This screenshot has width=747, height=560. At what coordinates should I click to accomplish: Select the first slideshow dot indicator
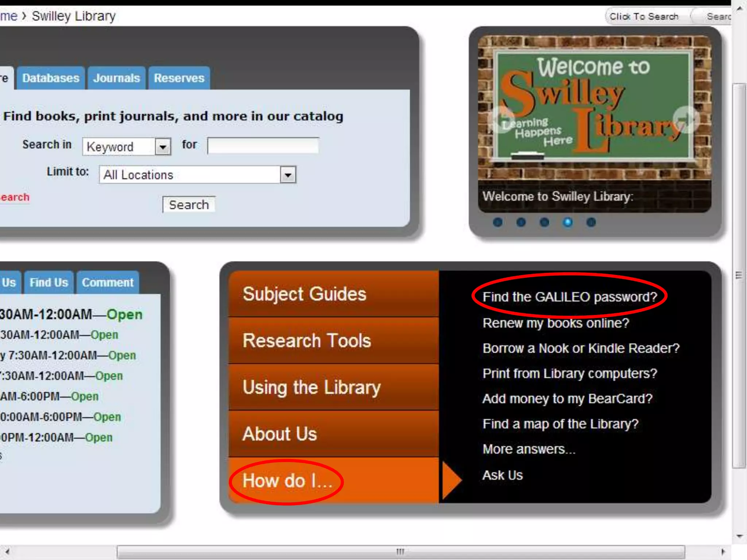498,222
